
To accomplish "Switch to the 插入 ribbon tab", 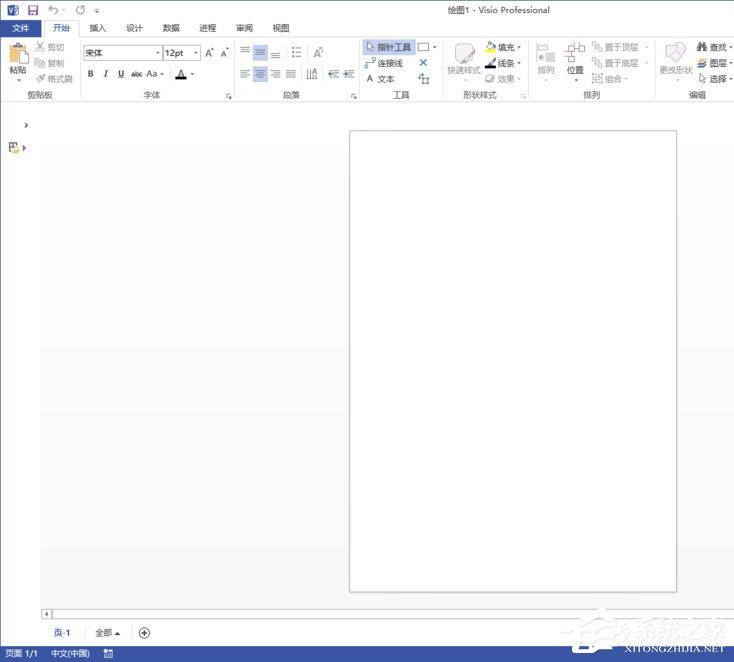I will tap(97, 28).
